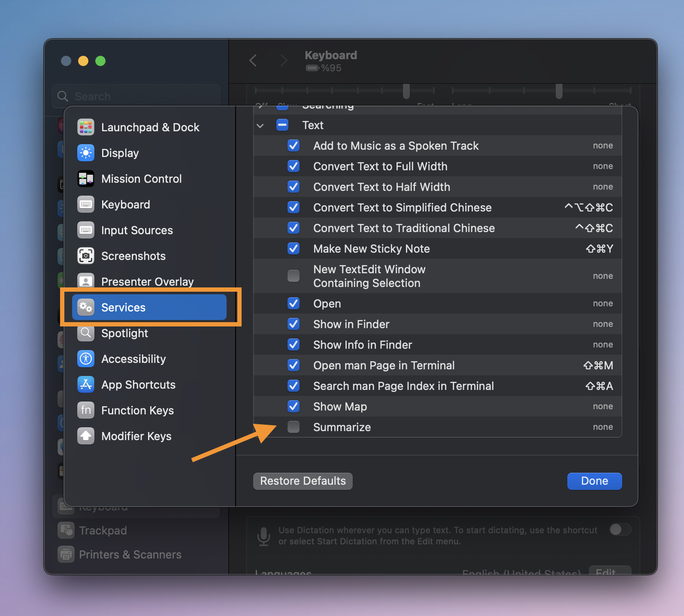Image resolution: width=684 pixels, height=616 pixels.
Task: Open the Spotlight shortcuts icon
Action: pos(86,333)
